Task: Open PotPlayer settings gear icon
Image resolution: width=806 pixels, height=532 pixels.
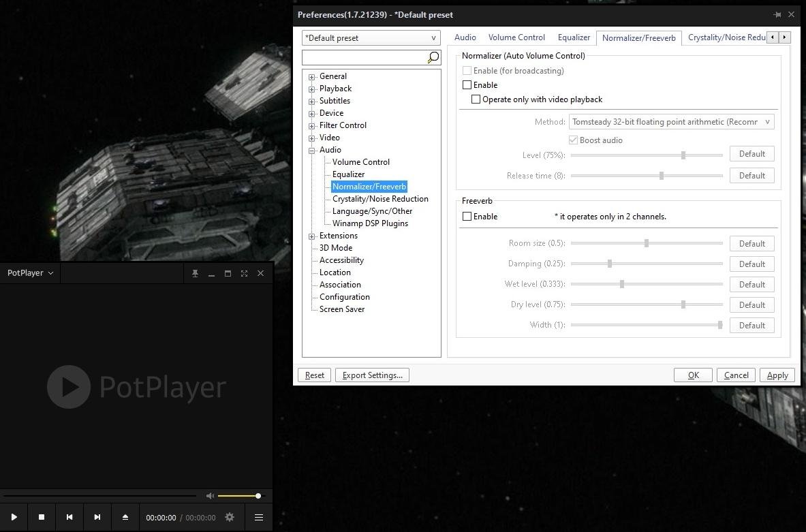Action: pyautogui.click(x=230, y=517)
